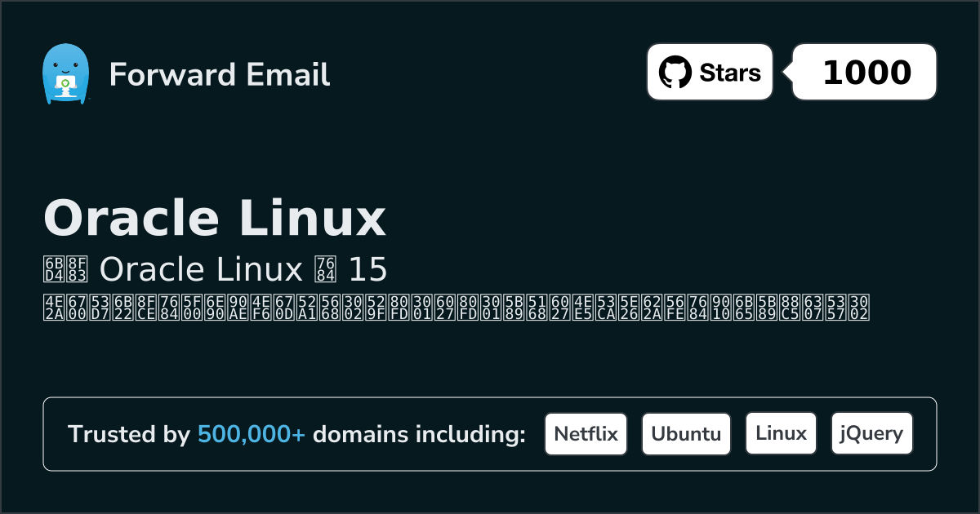Select the Ubuntu badge
This screenshot has width=980, height=514.
[686, 434]
